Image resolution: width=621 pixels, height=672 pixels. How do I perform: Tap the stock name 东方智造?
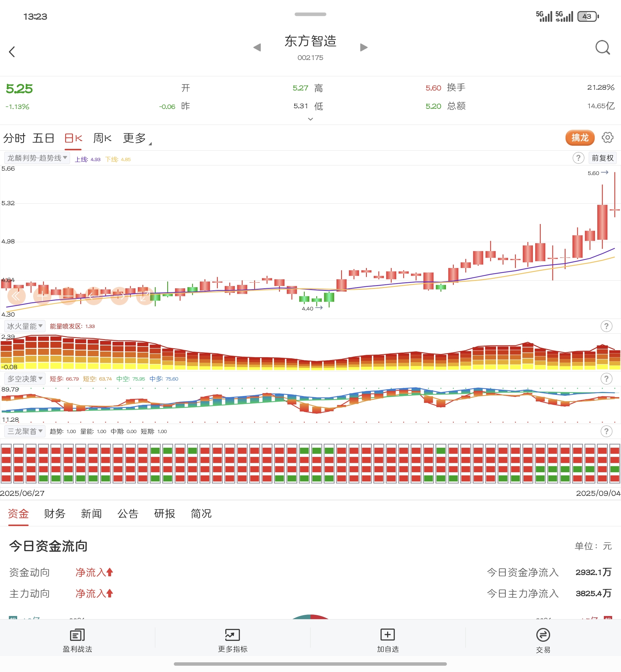pos(310,41)
